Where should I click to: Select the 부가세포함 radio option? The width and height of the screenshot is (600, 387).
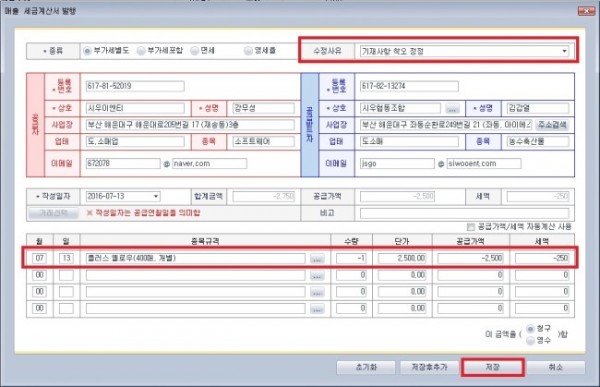coord(141,51)
